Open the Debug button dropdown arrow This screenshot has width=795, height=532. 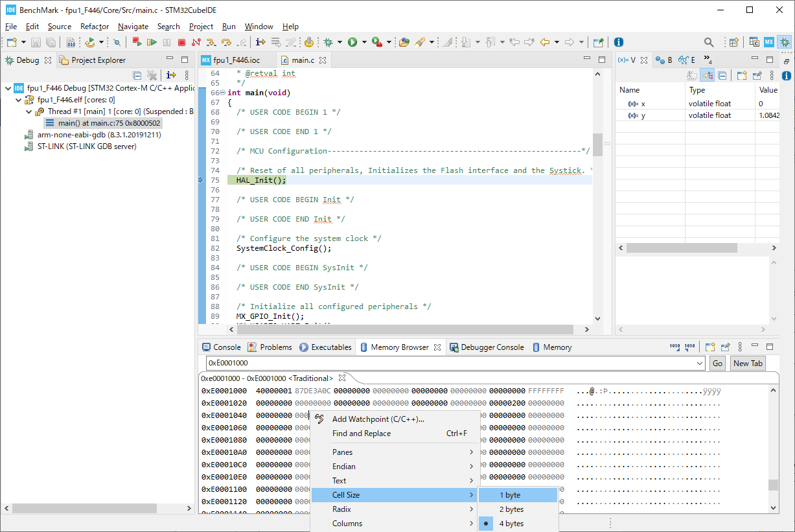pyautogui.click(x=341, y=42)
